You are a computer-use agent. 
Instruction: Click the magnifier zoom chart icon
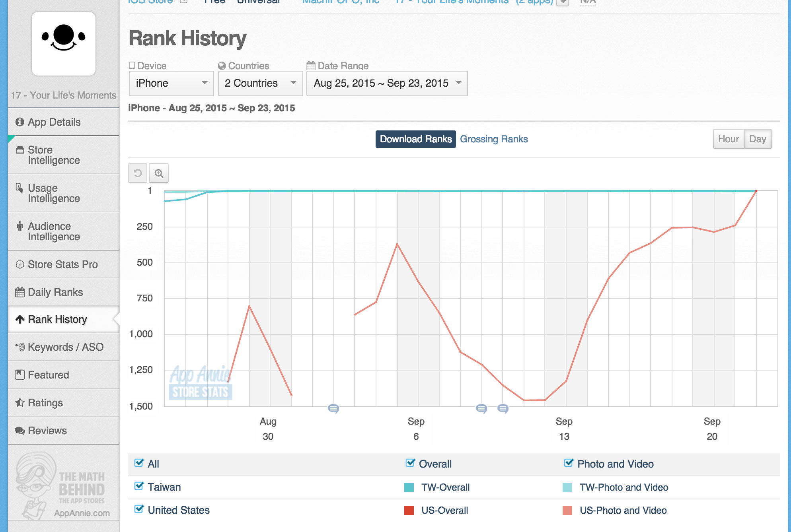pos(159,173)
